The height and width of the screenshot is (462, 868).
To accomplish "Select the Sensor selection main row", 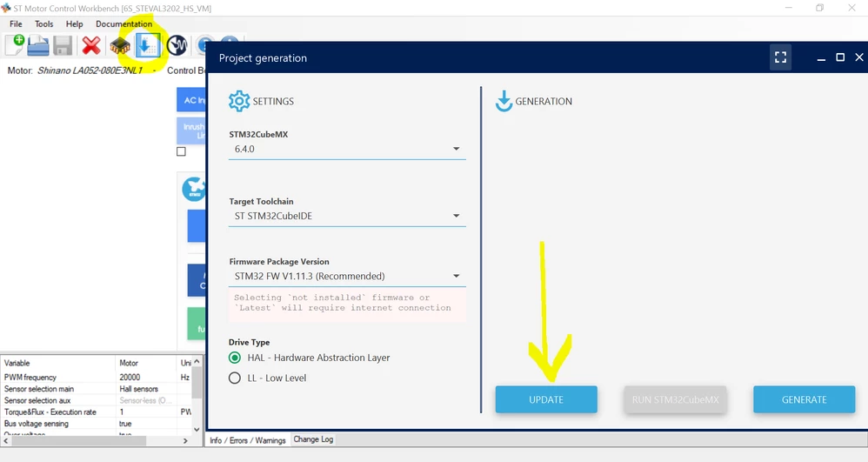I will [97, 389].
